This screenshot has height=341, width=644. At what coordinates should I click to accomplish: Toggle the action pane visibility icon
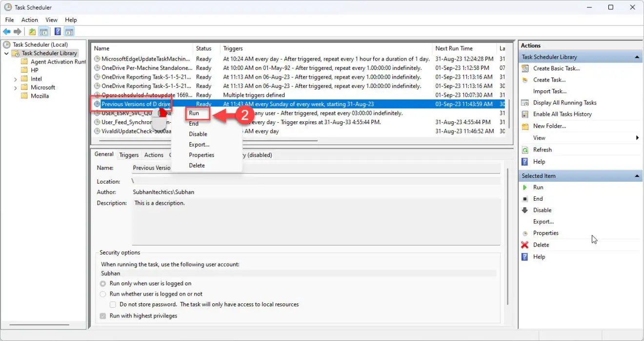pos(69,31)
